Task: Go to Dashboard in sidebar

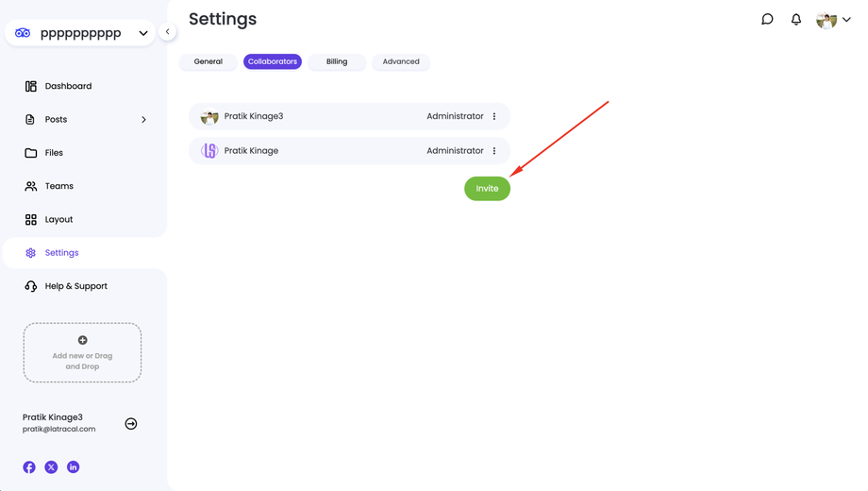Action: pos(68,86)
